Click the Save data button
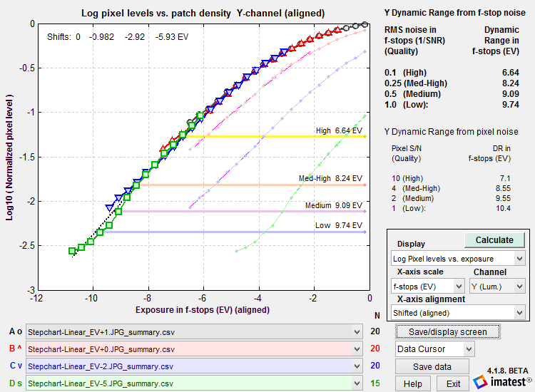535x392 pixels. (432, 367)
